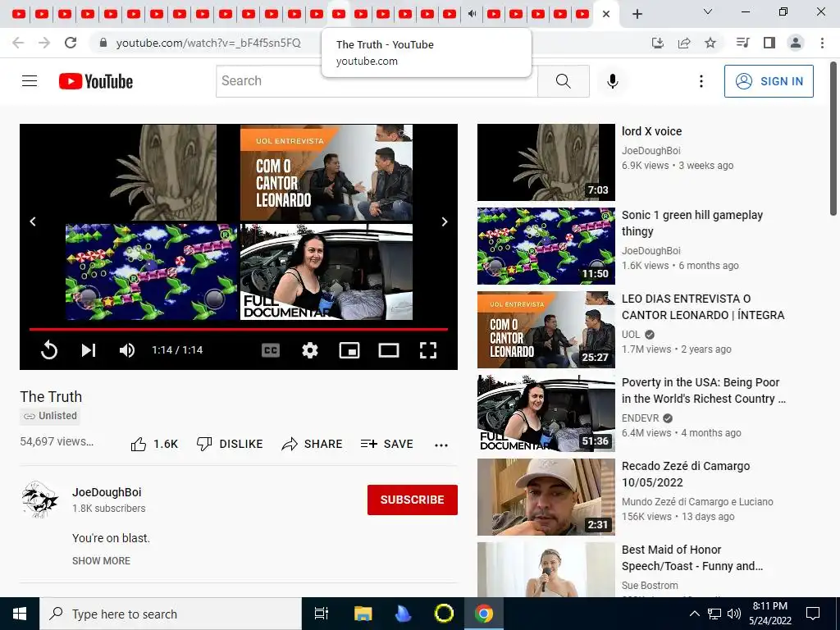Open media controls icon in Chrome toolbar
The image size is (840, 630).
click(742, 43)
